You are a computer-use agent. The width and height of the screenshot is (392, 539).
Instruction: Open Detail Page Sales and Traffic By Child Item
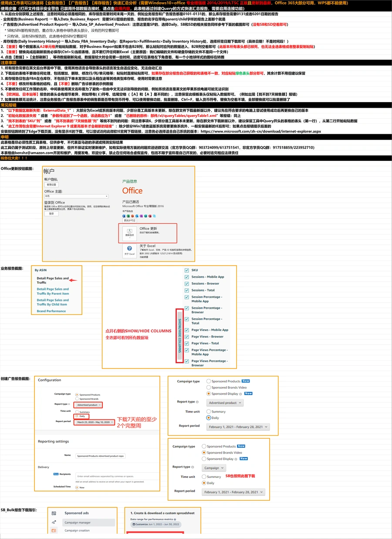[x=53, y=302]
